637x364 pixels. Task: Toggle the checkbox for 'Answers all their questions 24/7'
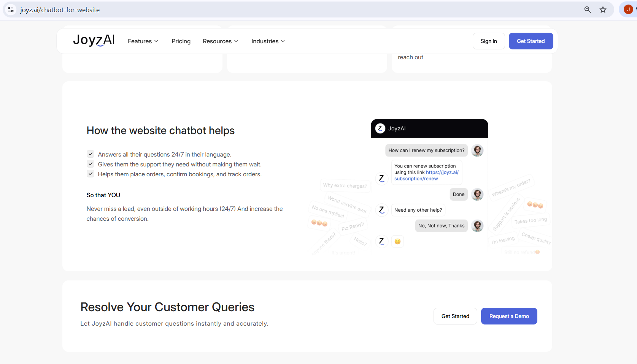(91, 154)
